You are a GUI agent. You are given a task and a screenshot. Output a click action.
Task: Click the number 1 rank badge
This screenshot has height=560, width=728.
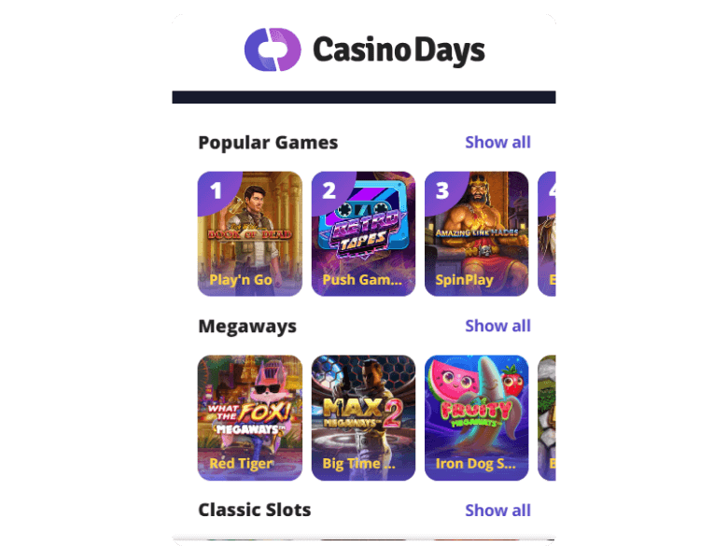(x=216, y=190)
